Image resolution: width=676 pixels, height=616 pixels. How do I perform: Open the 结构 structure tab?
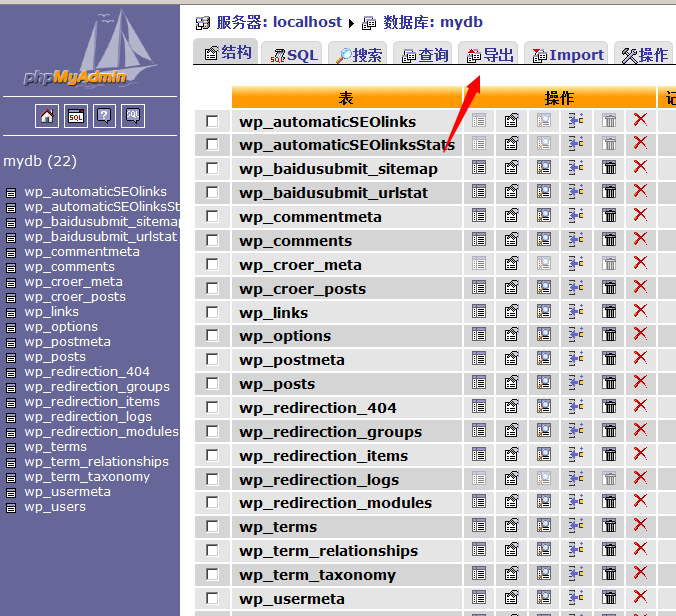click(226, 52)
